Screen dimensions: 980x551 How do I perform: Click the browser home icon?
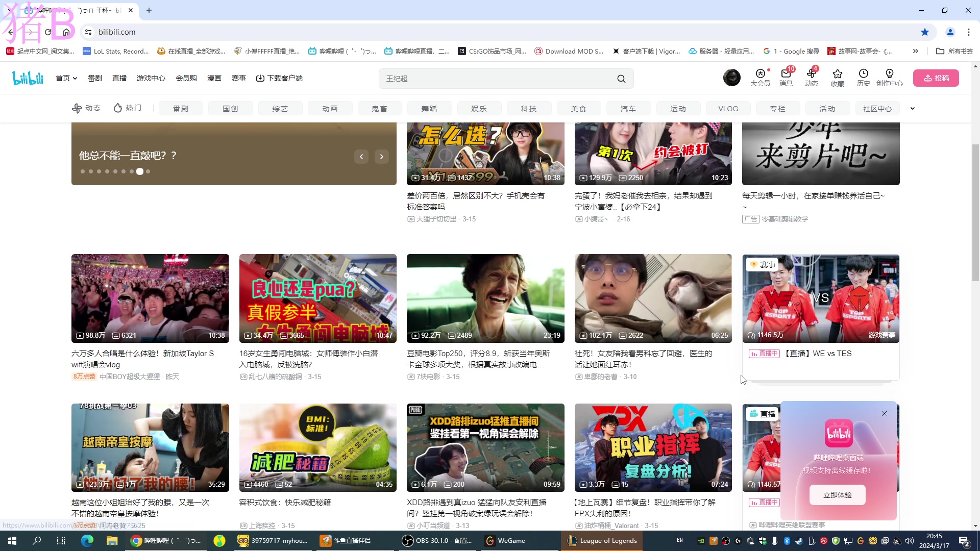(x=66, y=32)
